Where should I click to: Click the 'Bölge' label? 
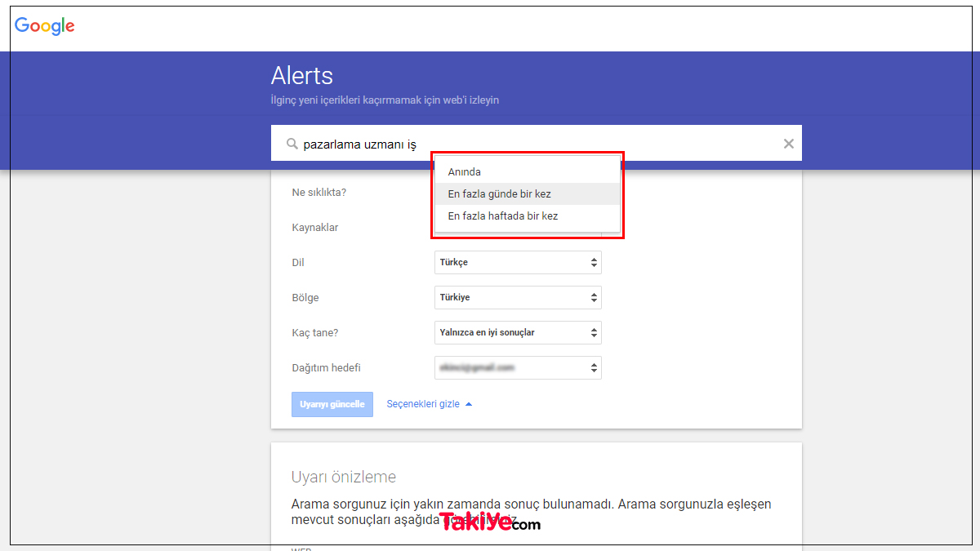(x=305, y=298)
